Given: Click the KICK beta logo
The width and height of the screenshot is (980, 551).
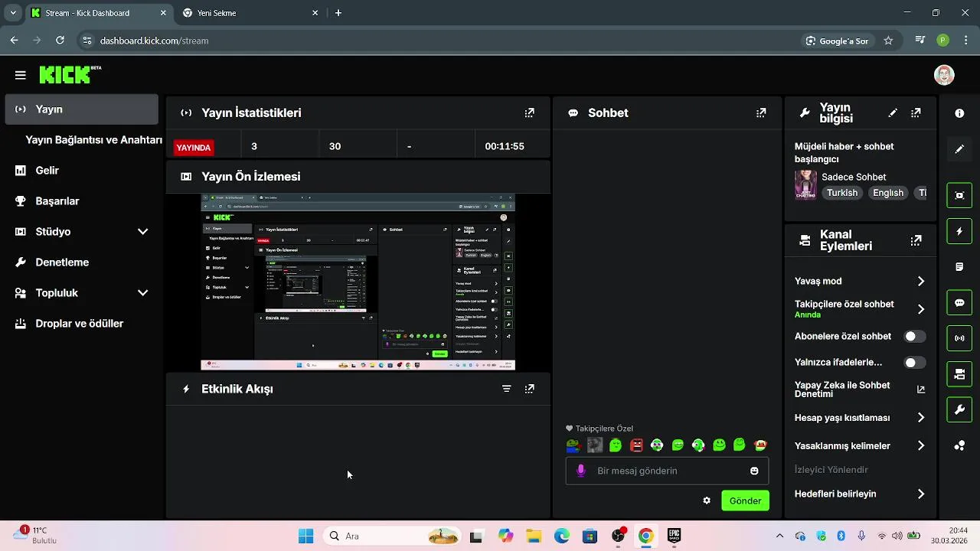Looking at the screenshot, I should click(70, 74).
